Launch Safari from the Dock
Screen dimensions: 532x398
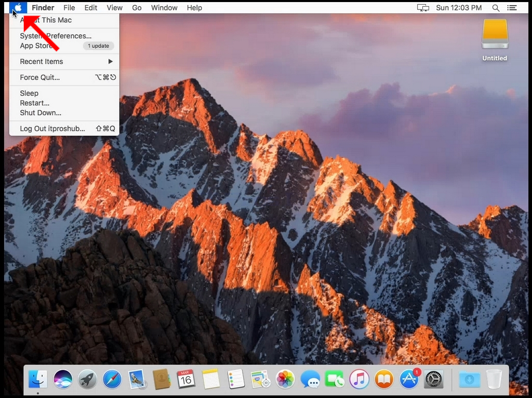(x=112, y=379)
